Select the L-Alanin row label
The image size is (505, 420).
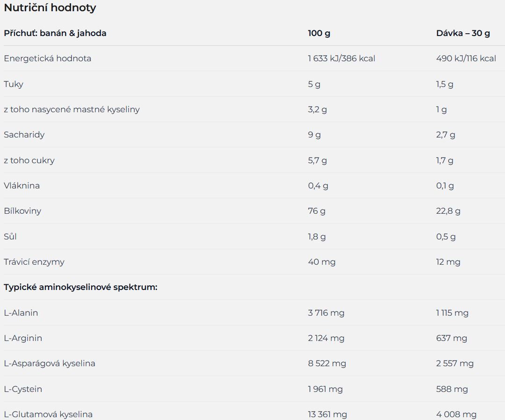tap(21, 313)
